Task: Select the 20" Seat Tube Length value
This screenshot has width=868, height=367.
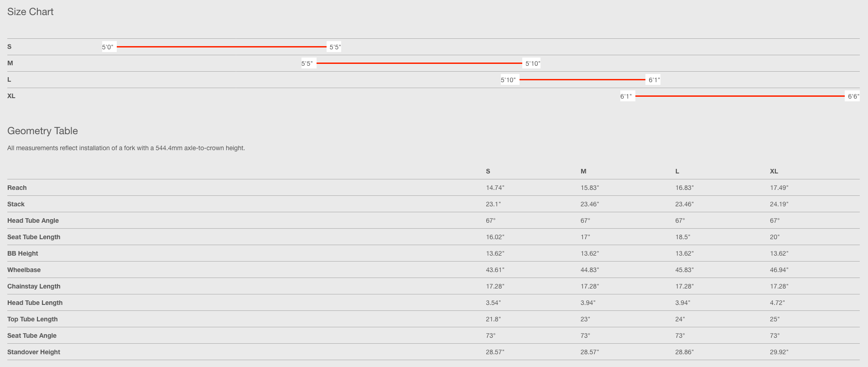Action: (774, 237)
